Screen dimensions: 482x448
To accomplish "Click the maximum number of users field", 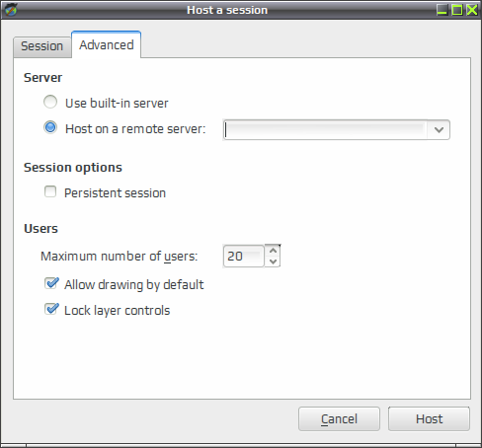I will coord(244,256).
